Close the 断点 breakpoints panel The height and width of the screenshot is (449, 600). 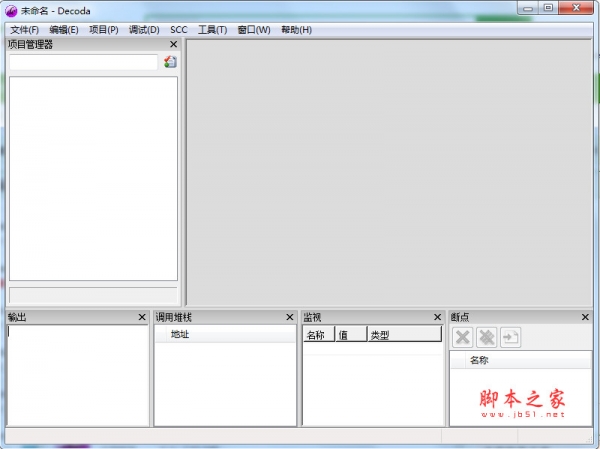[585, 317]
